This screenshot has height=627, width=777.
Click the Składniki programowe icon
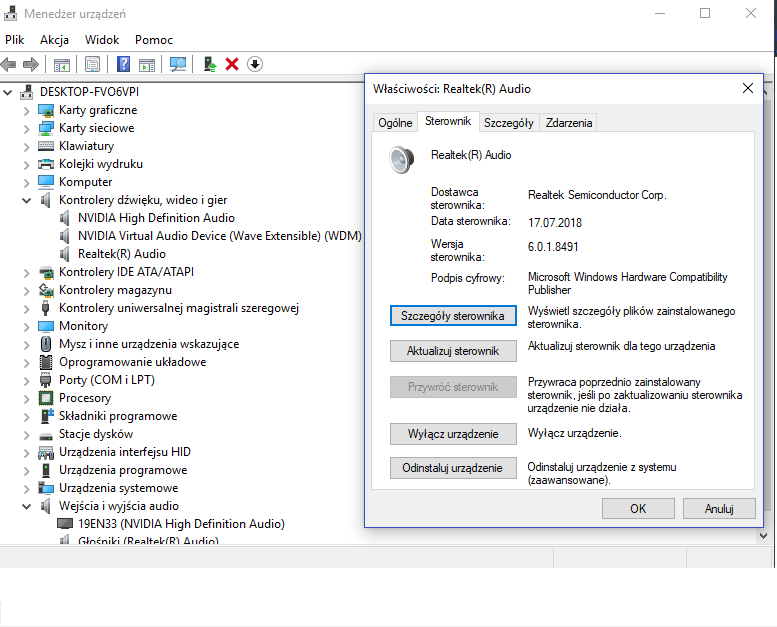pos(46,416)
